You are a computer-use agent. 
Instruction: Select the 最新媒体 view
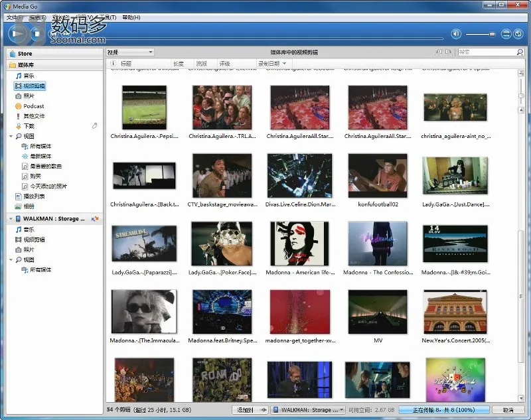pos(37,156)
